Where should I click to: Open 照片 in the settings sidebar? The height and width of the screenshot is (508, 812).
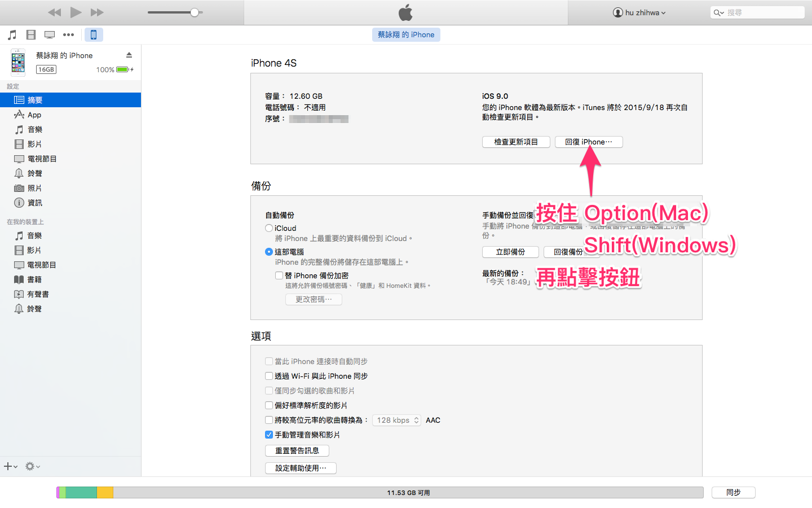tap(70, 188)
